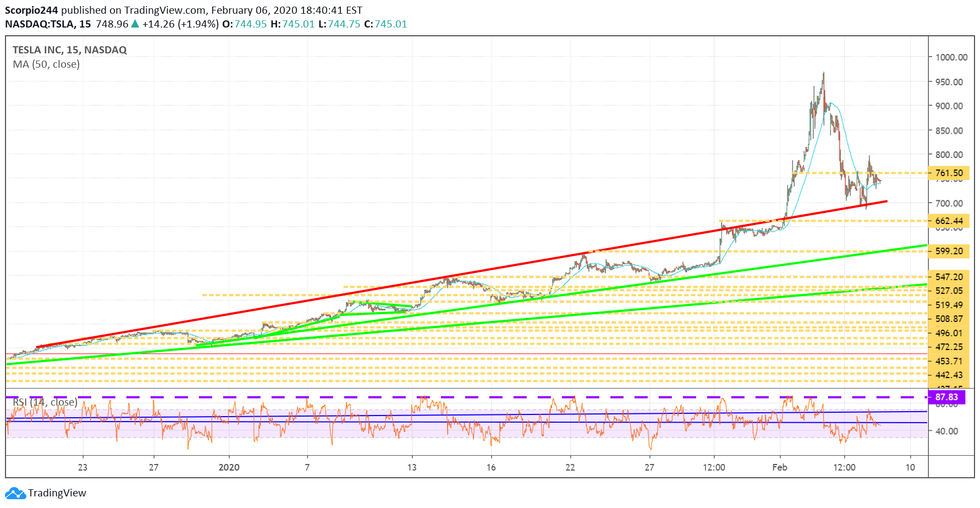980x508 pixels.
Task: Select the 496.01 price level label
Action: click(x=949, y=333)
